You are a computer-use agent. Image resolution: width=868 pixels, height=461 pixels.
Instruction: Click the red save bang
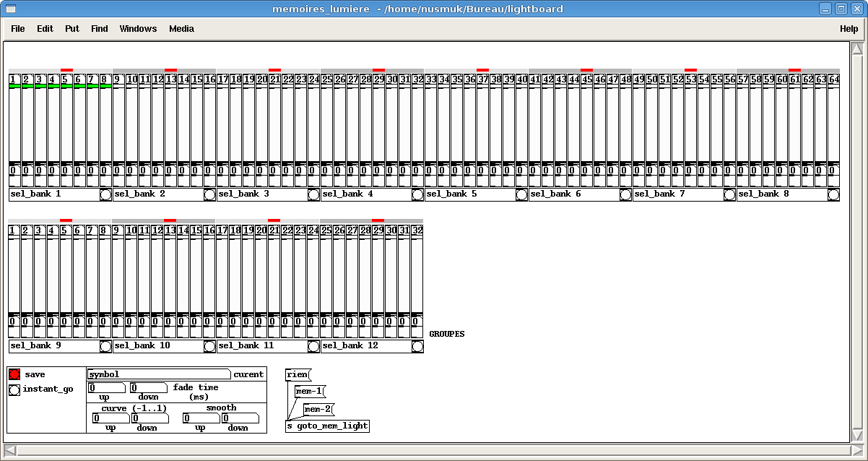point(14,374)
